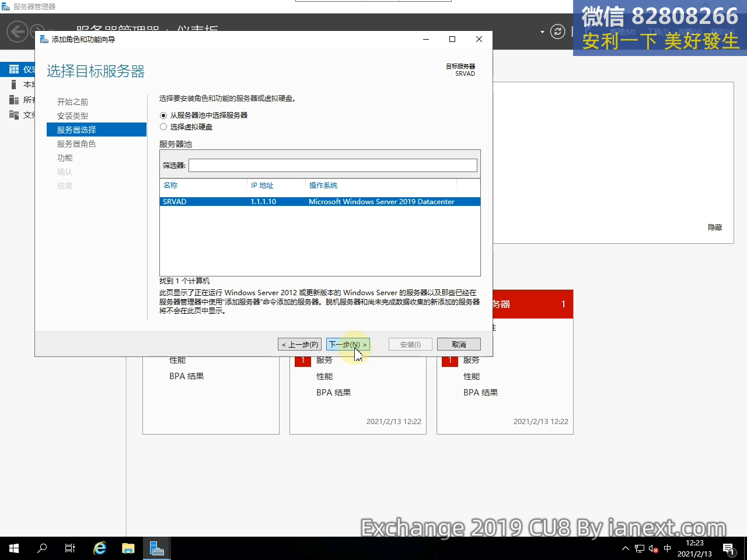The height and width of the screenshot is (560, 747).
Task: Go to 服务器选择 wizard step
Action: [96, 129]
